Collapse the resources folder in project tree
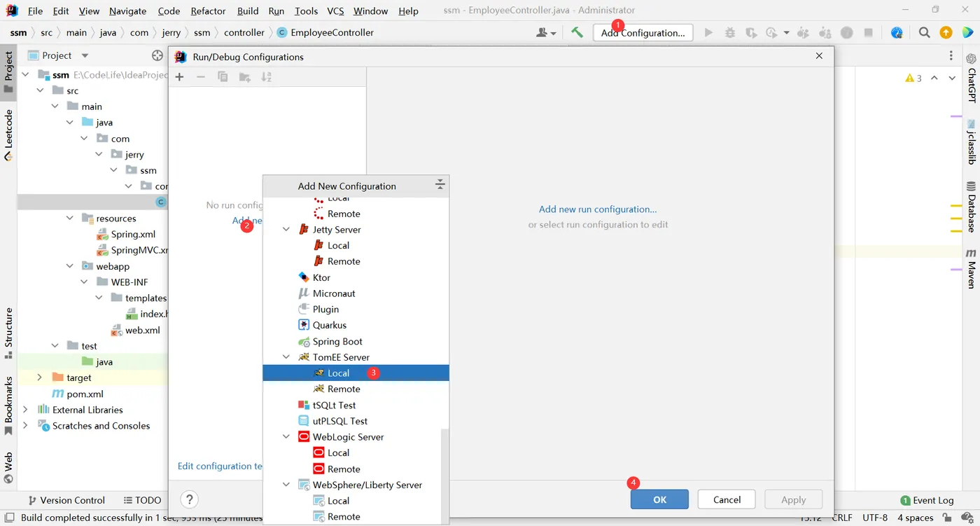 [x=69, y=218]
